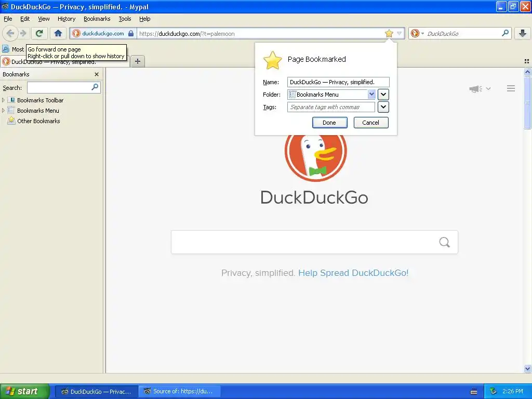Click the 2:26 PM system clock
The width and height of the screenshot is (532, 399).
tap(513, 391)
